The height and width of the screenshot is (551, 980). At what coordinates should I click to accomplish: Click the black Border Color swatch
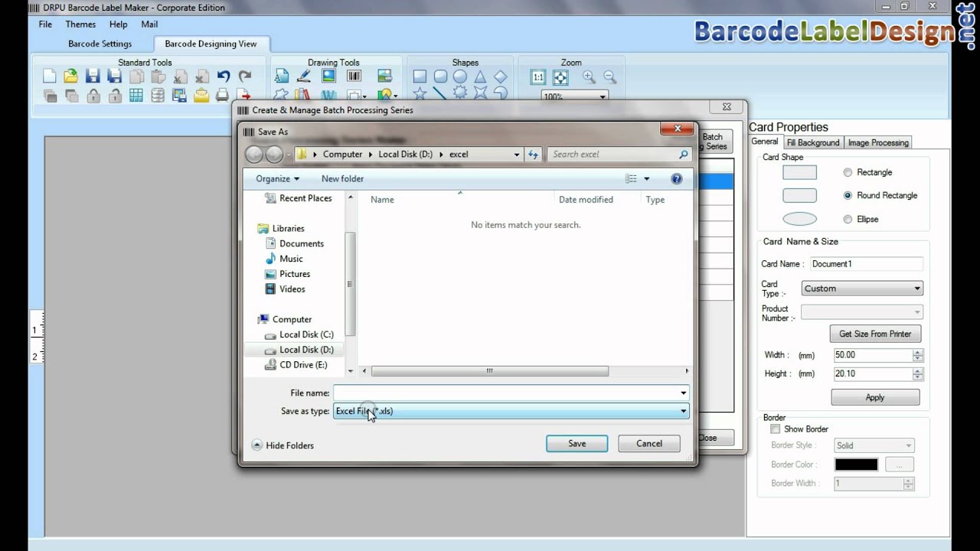pyautogui.click(x=856, y=465)
